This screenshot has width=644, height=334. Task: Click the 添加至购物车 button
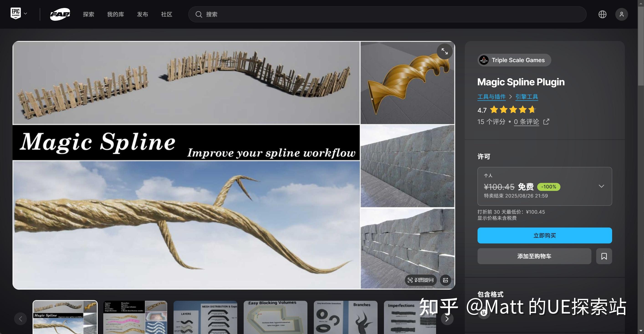[534, 256]
